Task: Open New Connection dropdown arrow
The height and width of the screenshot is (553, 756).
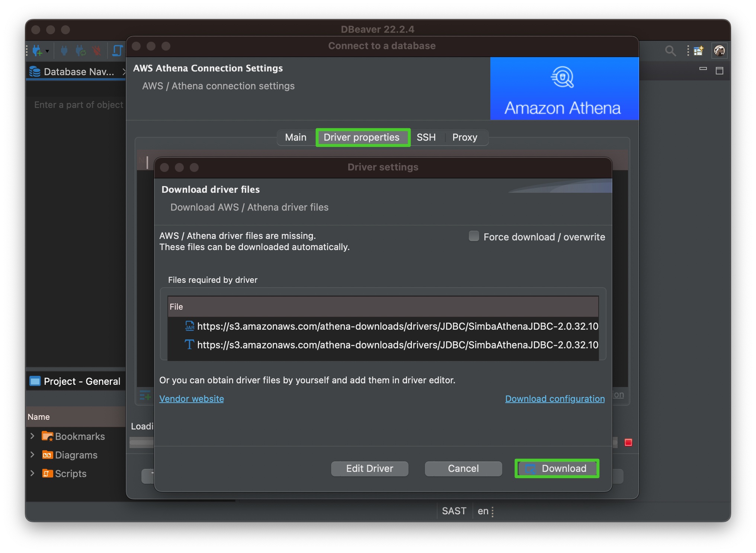Action: 48,51
